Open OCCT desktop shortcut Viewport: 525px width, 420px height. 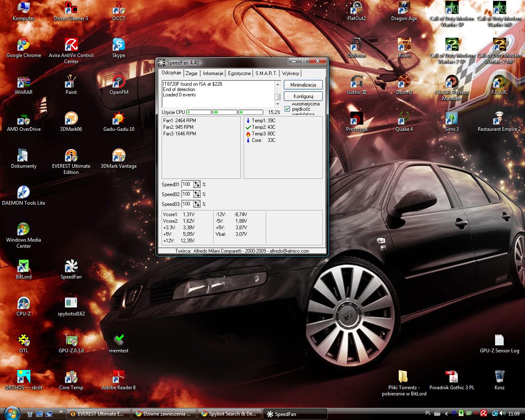119,11
